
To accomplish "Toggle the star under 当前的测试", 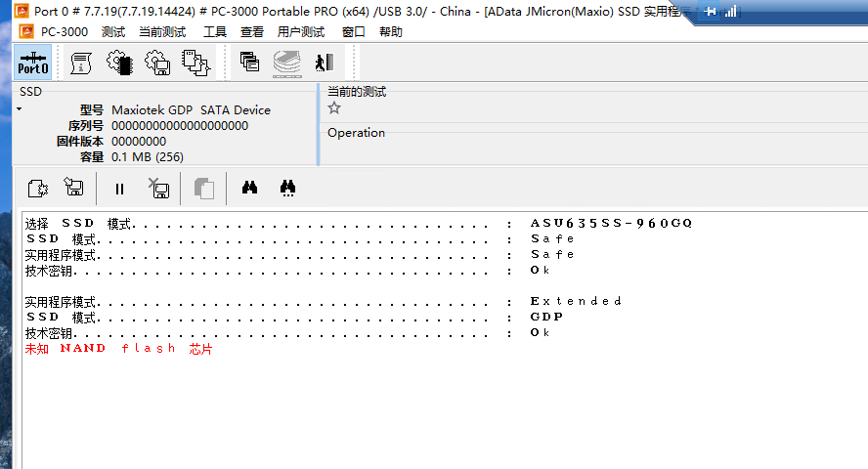I will click(334, 108).
